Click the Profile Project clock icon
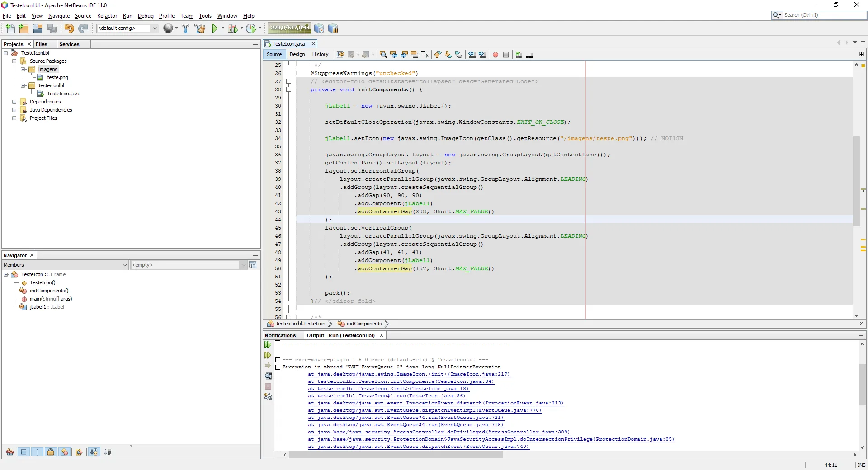Viewport: 868px width, 470px height. pos(251,28)
